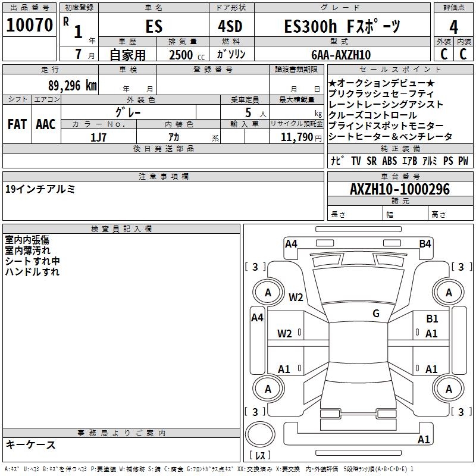Image resolution: width=476 pixels, height=476 pixels.
Task: Select the interior color アカ
Action: click(x=174, y=137)
